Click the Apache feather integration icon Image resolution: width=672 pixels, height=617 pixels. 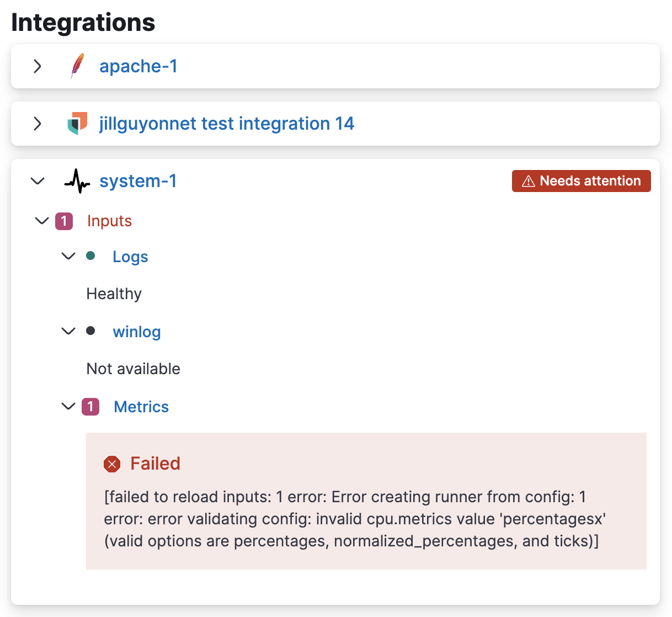pos(77,66)
